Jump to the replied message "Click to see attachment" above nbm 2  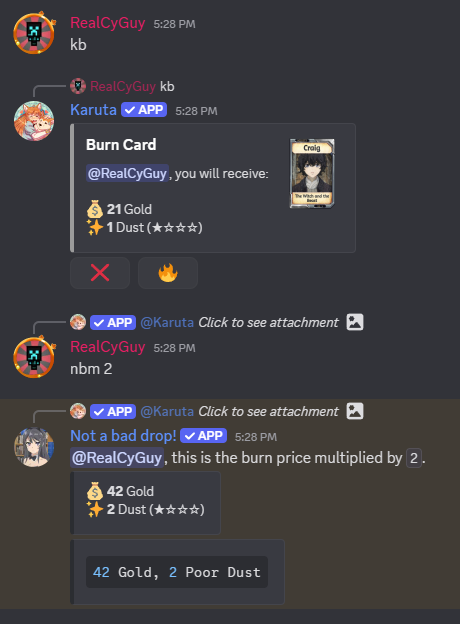(x=268, y=322)
